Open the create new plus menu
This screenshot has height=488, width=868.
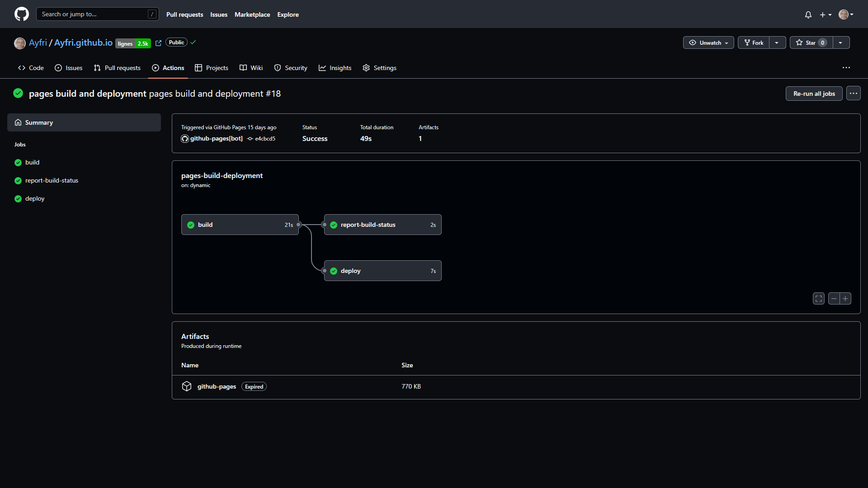click(826, 14)
